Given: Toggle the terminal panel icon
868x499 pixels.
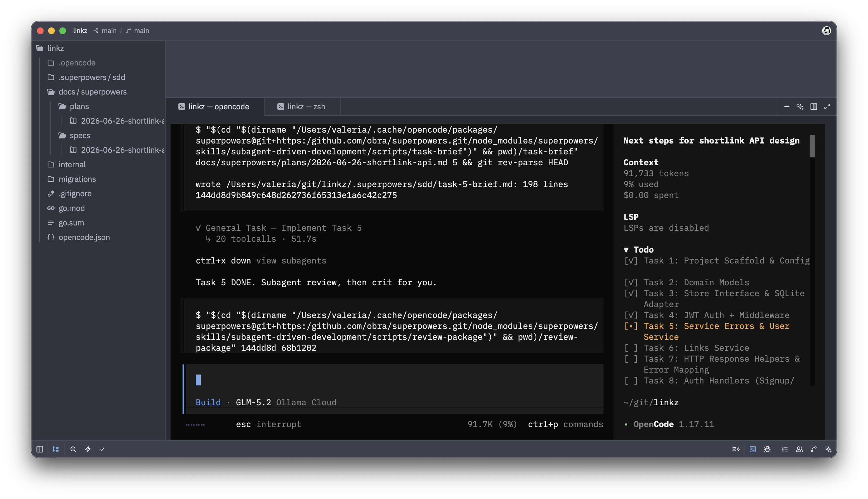Looking at the screenshot, I should [753, 449].
